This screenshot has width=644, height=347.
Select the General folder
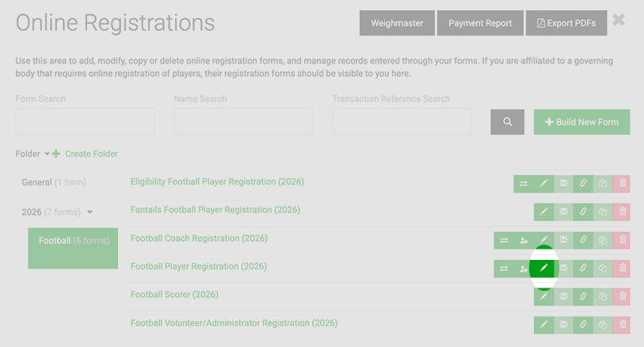tap(54, 182)
